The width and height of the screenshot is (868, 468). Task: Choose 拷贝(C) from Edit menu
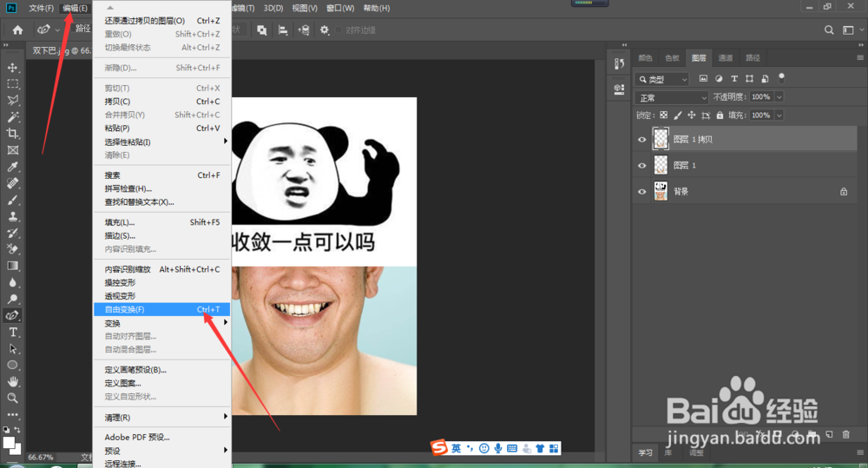point(161,102)
